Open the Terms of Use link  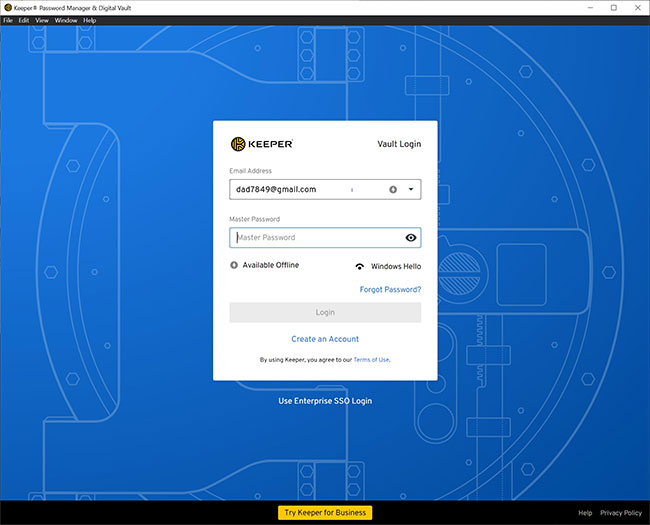[371, 360]
